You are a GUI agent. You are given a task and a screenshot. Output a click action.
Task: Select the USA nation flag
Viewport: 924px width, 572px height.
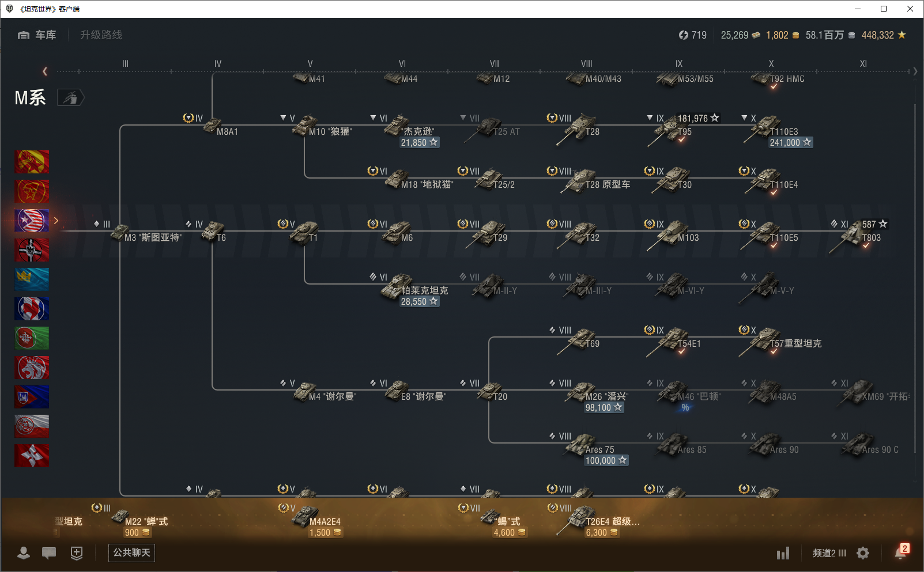[x=32, y=221]
